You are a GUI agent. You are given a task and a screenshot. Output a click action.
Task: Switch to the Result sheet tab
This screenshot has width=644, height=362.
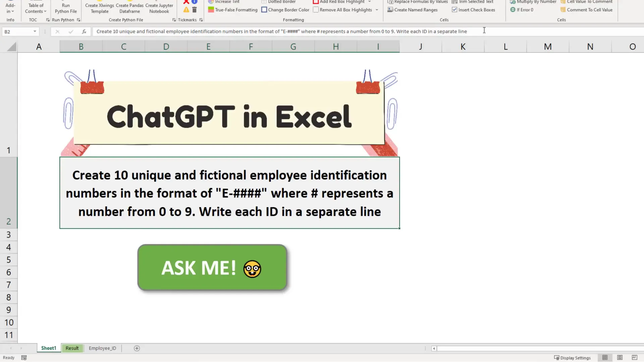tap(72, 348)
